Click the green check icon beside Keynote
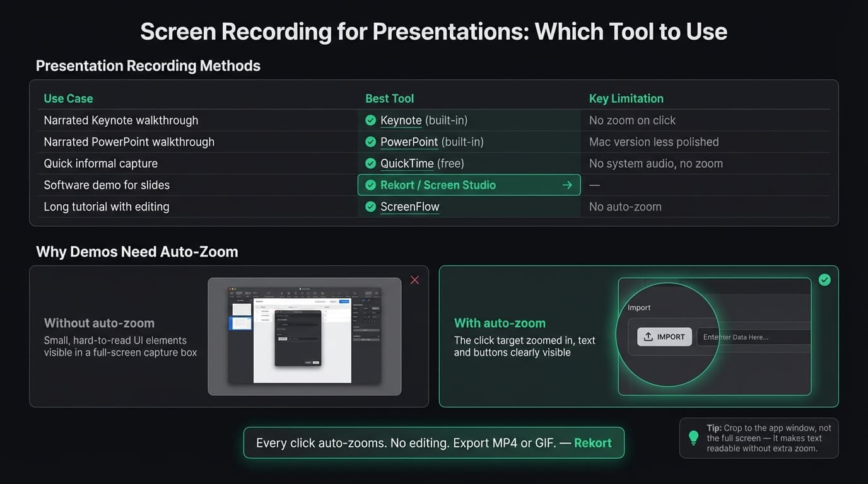868x484 pixels. [370, 120]
